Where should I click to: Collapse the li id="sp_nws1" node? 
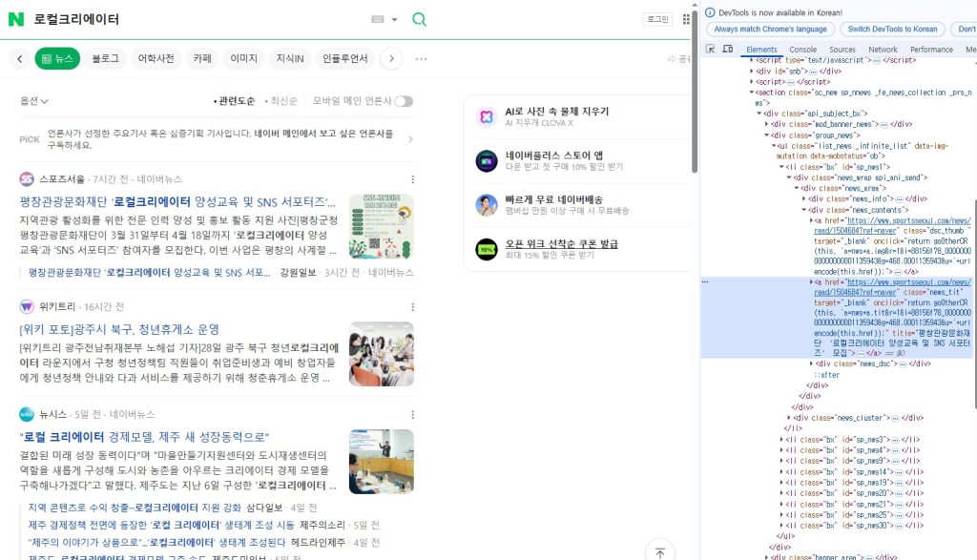point(781,167)
